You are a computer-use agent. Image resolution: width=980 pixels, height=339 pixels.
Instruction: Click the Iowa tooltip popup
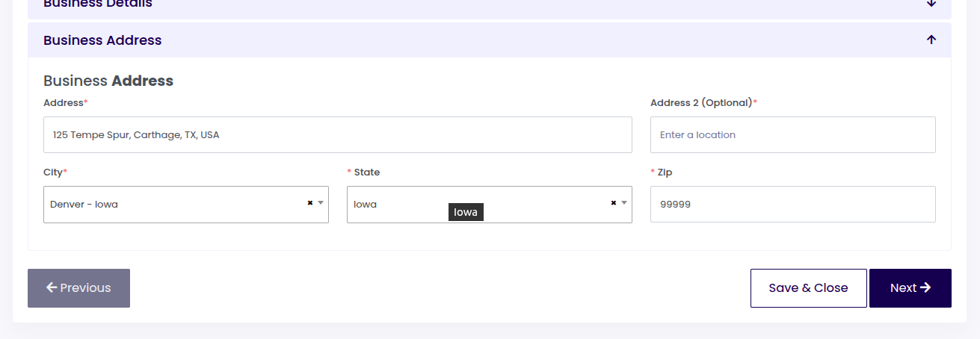coord(466,212)
